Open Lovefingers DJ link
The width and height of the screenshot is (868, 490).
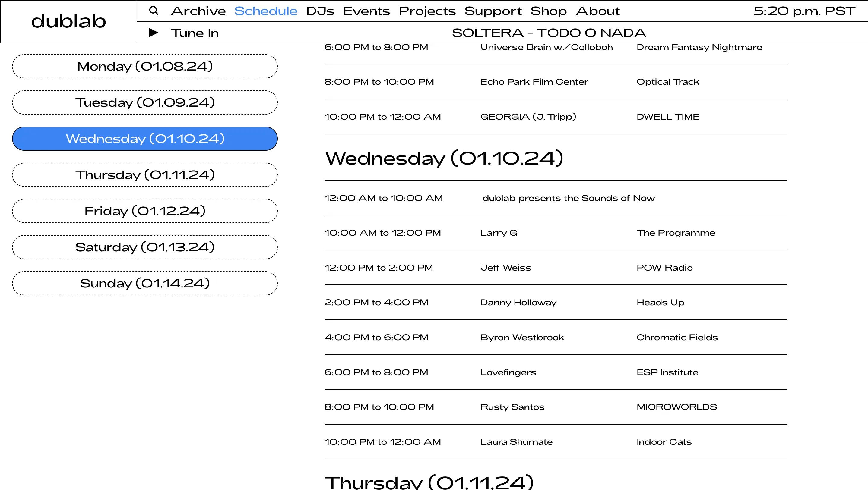[x=508, y=372]
